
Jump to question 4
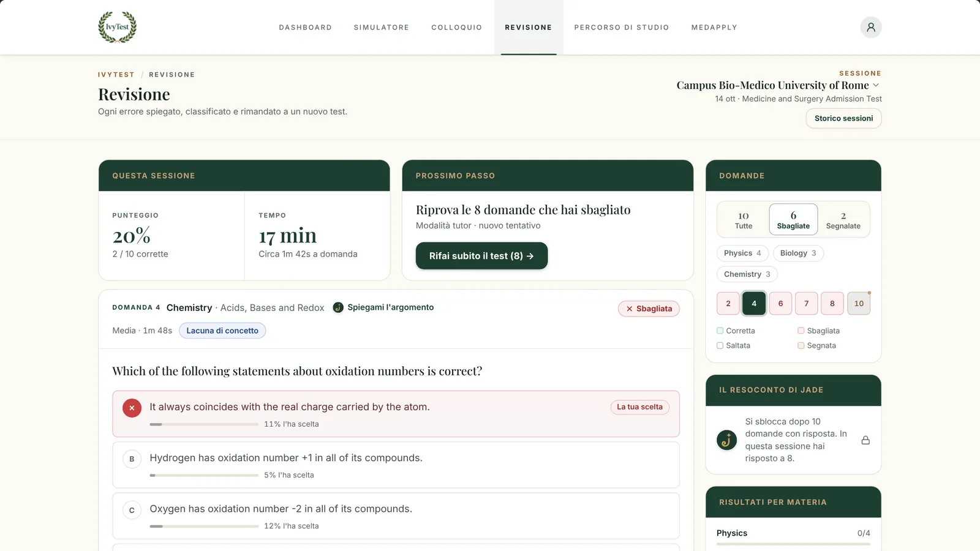754,303
